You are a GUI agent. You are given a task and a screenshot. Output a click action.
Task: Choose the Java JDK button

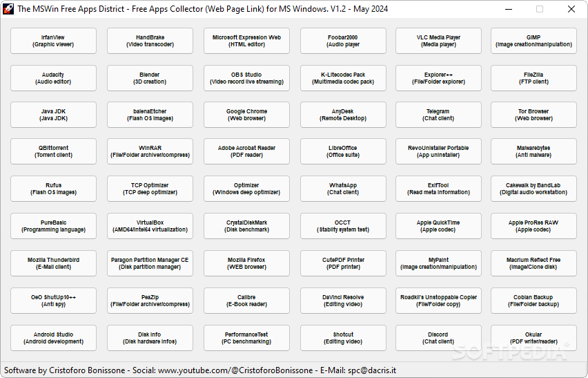click(x=53, y=115)
